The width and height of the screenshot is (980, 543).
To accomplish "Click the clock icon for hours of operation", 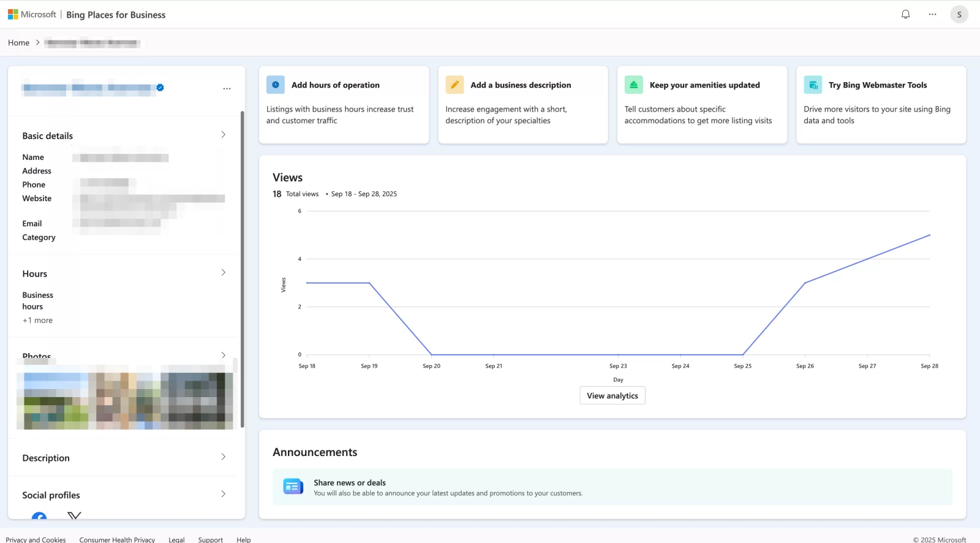I will pos(276,85).
